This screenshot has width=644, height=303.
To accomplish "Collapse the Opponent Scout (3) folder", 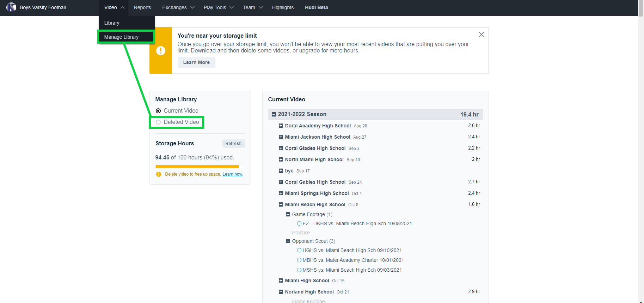I will pyautogui.click(x=288, y=241).
